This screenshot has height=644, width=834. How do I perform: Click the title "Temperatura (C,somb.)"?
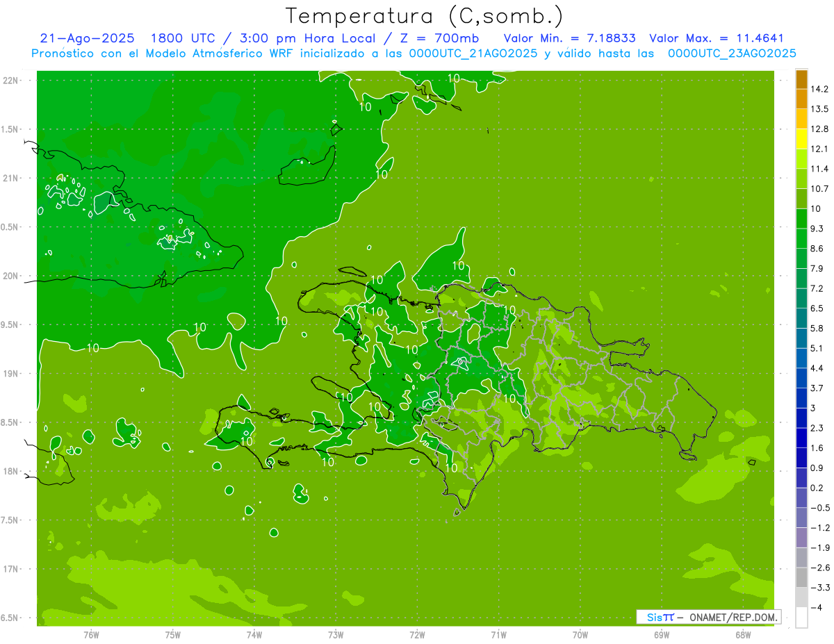pyautogui.click(x=424, y=16)
